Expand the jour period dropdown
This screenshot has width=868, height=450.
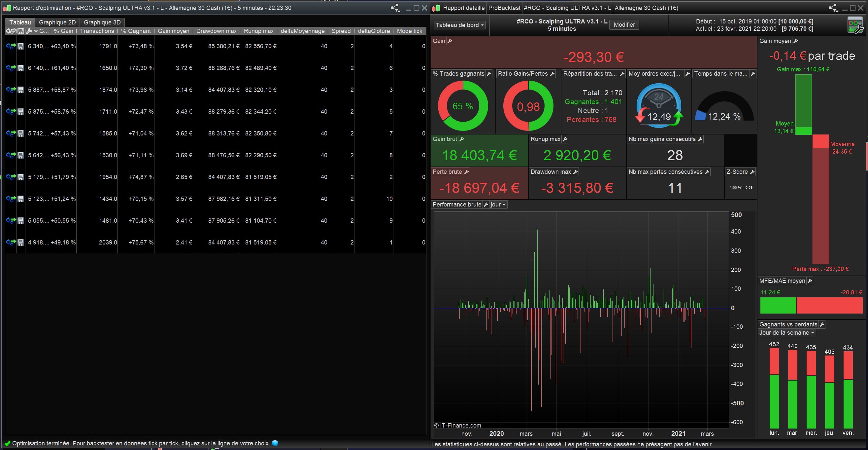(x=498, y=205)
